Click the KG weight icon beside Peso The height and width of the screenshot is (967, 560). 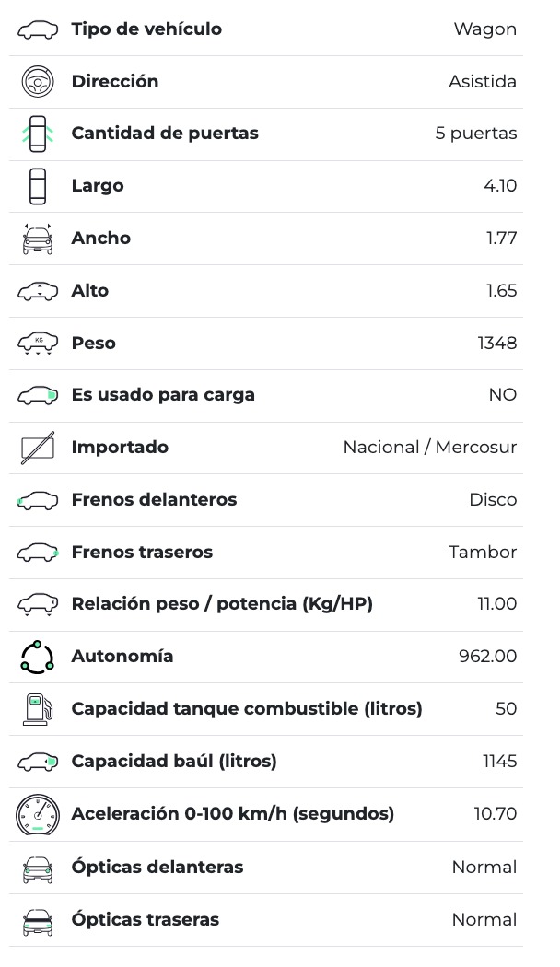tap(38, 344)
